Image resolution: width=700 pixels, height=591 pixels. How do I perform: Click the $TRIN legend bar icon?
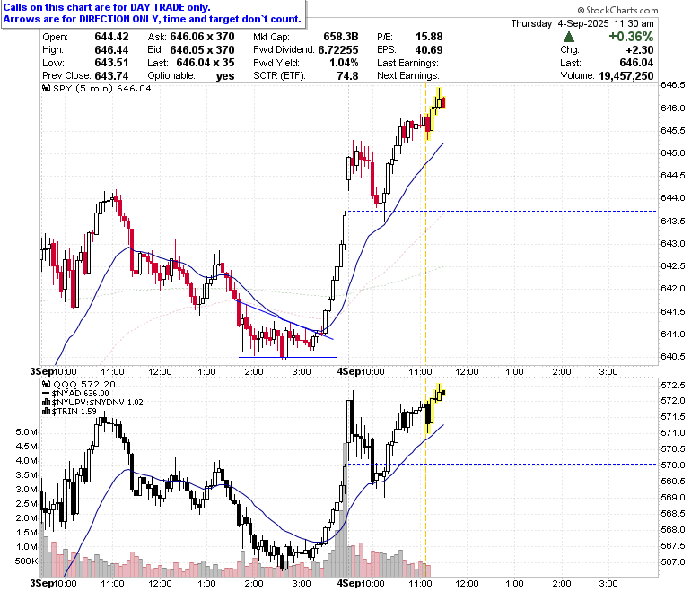point(46,412)
